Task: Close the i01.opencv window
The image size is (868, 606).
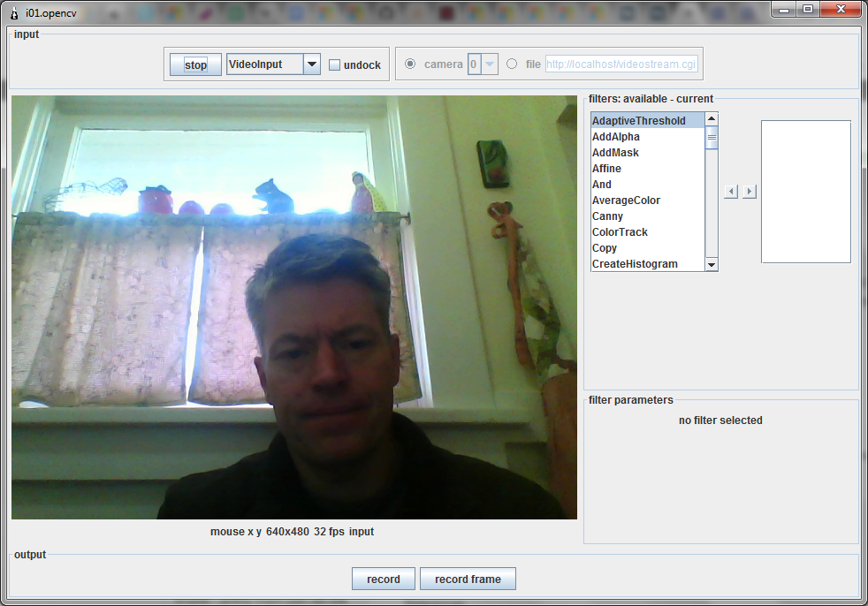Action: pyautogui.click(x=841, y=9)
